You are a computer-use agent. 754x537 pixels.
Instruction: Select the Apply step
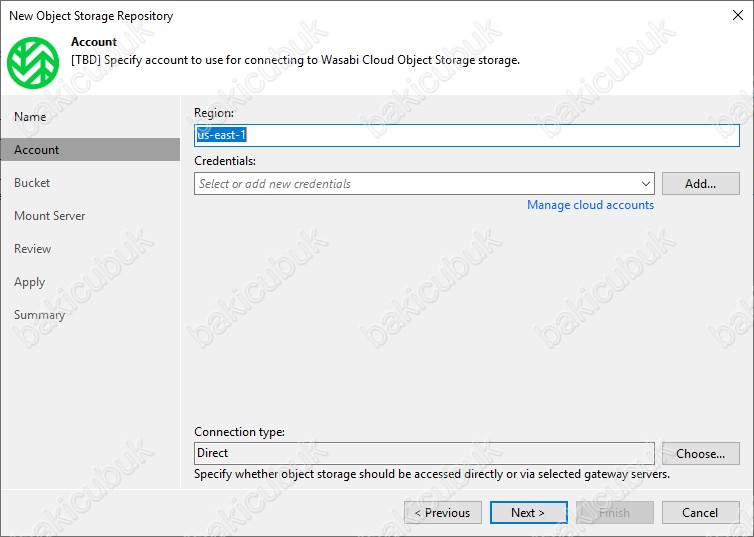point(29,282)
